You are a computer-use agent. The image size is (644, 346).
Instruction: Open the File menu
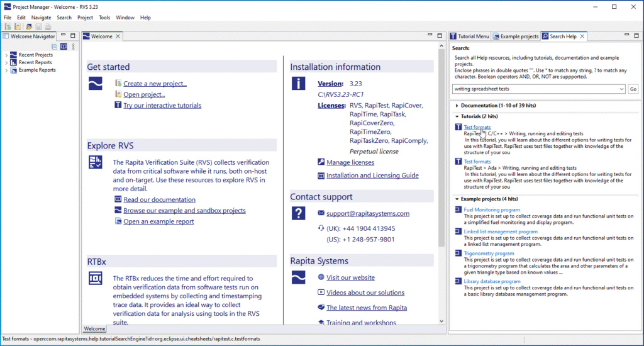pos(8,18)
